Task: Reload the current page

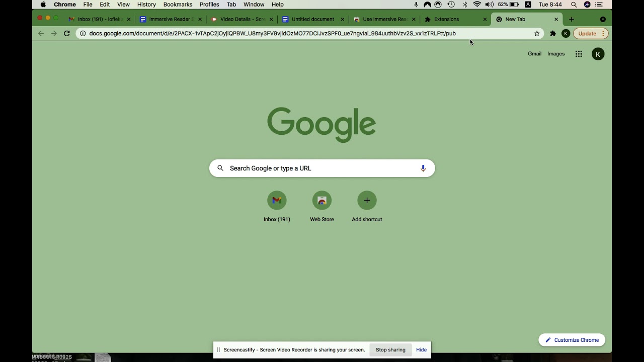Action: pyautogui.click(x=66, y=33)
